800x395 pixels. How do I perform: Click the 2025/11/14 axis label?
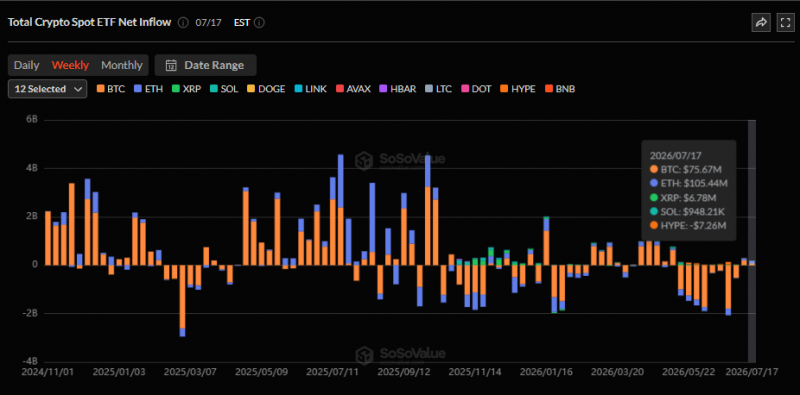pos(476,372)
